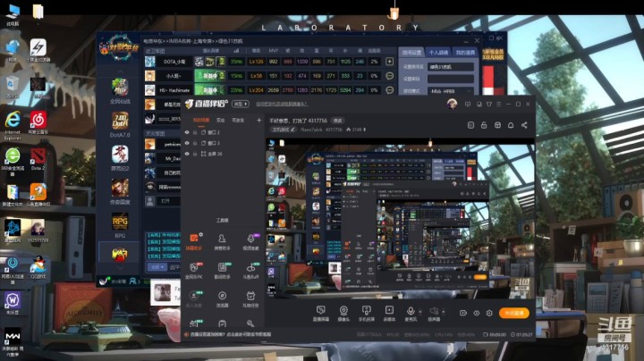
Task: Open chat bubble on 小人抓 row
Action: pyautogui.click(x=389, y=76)
